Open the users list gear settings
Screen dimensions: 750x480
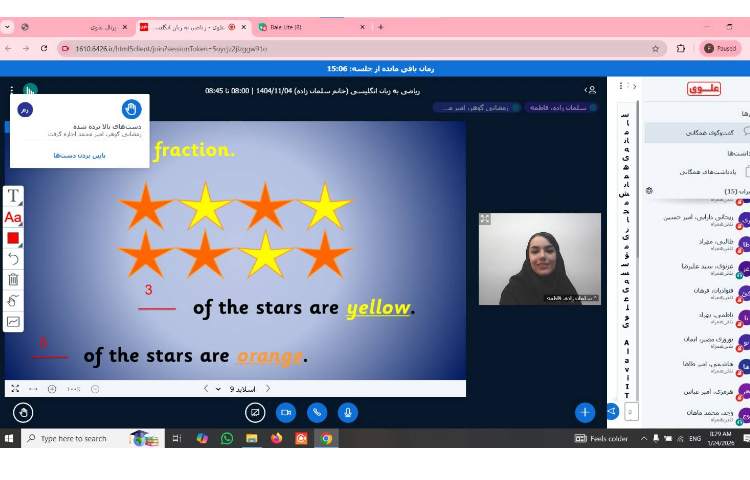[649, 190]
